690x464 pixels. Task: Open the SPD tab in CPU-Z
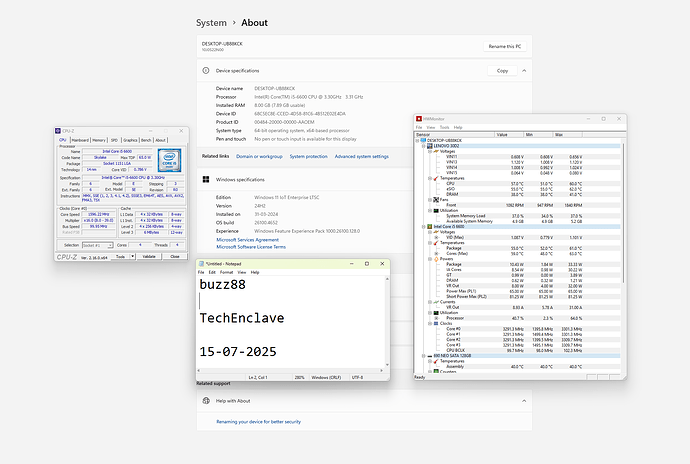point(114,140)
